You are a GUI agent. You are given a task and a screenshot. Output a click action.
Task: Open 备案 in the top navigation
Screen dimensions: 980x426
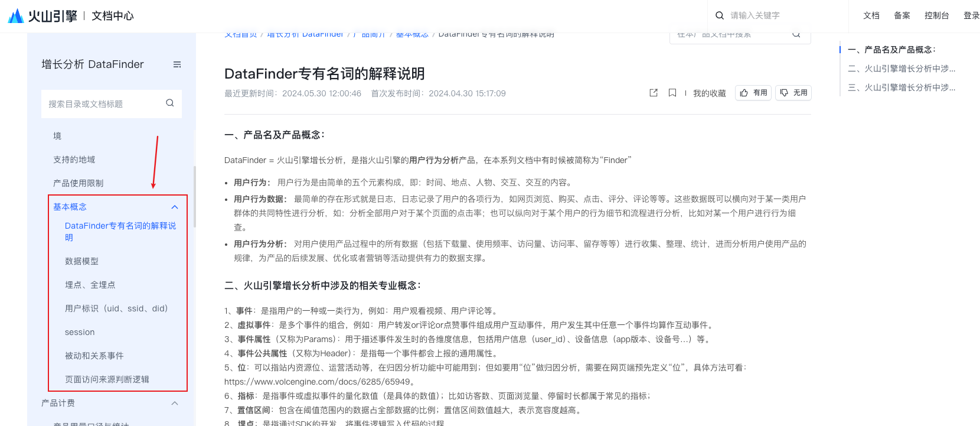pyautogui.click(x=902, y=15)
